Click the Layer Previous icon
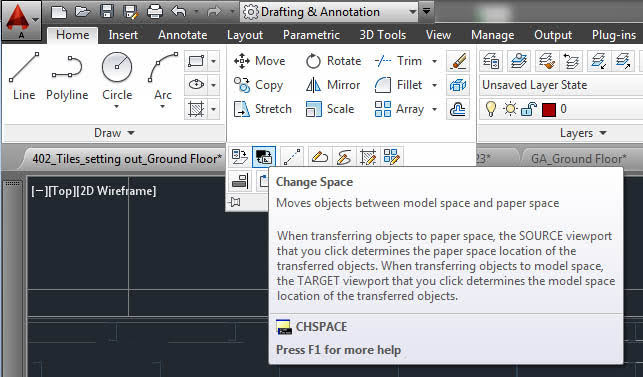 [x=570, y=62]
